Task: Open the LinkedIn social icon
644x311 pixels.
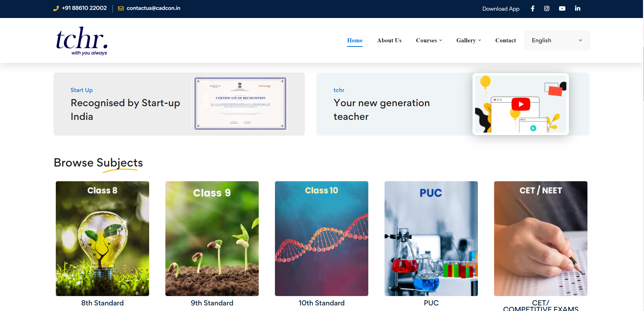Action: pos(577,9)
